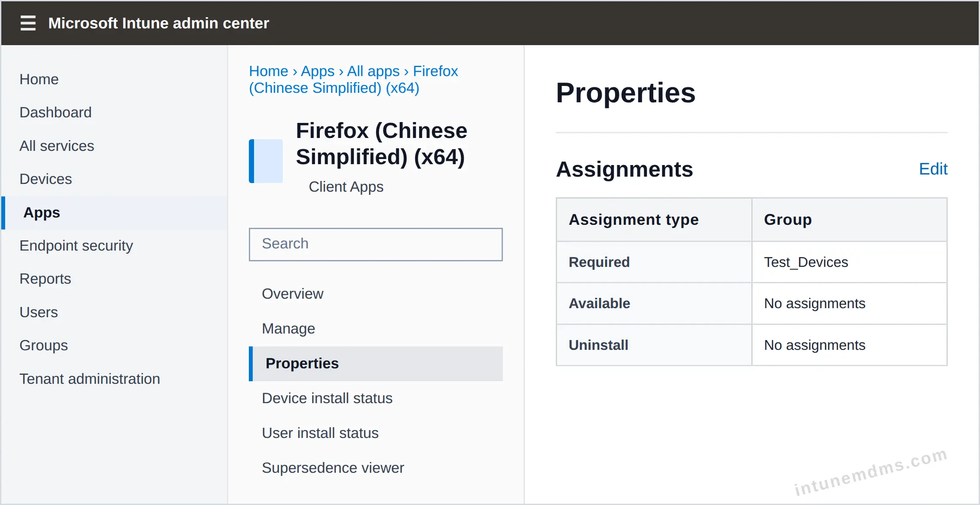The image size is (980, 505).
Task: Click the Firefox app icon placeholder
Action: [266, 161]
